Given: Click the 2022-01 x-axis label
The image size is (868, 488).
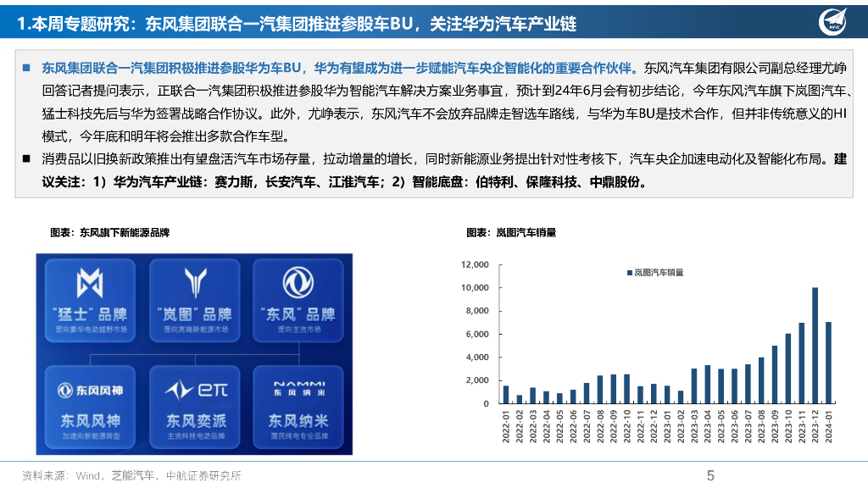Looking at the screenshot, I should [x=505, y=427].
